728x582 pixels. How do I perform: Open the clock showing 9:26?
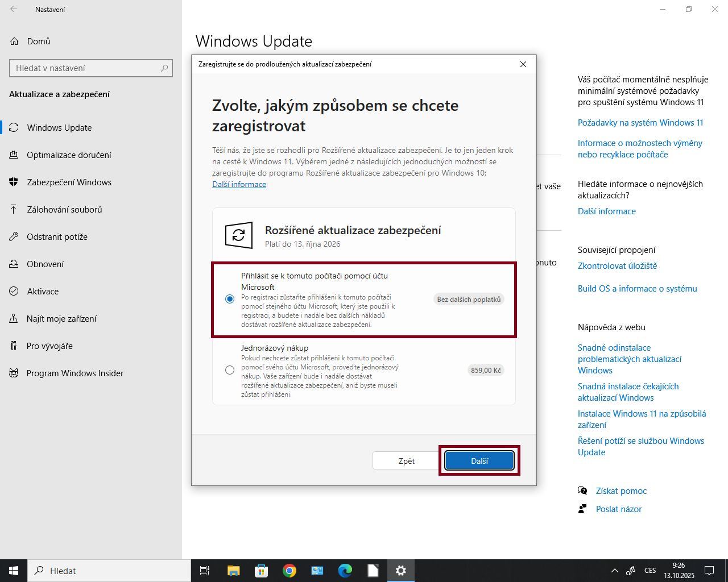pyautogui.click(x=679, y=571)
